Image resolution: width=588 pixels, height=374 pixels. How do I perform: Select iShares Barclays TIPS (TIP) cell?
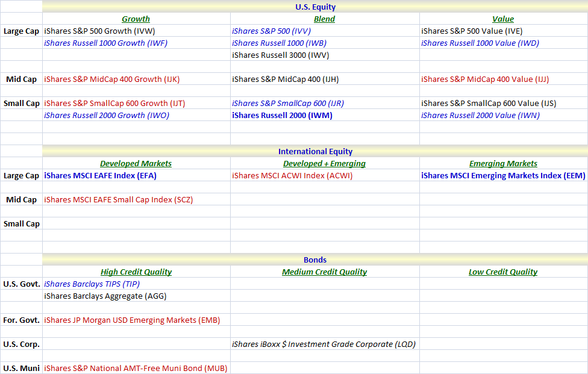tap(137, 284)
